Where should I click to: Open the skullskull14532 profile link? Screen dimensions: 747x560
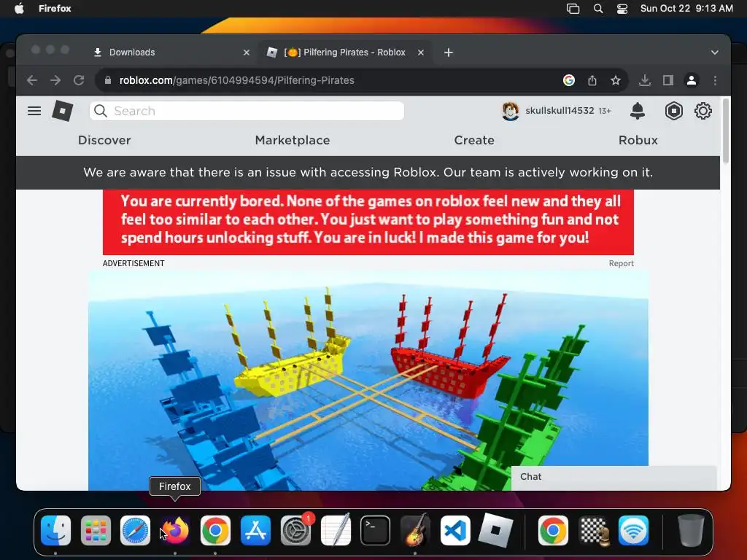click(560, 111)
